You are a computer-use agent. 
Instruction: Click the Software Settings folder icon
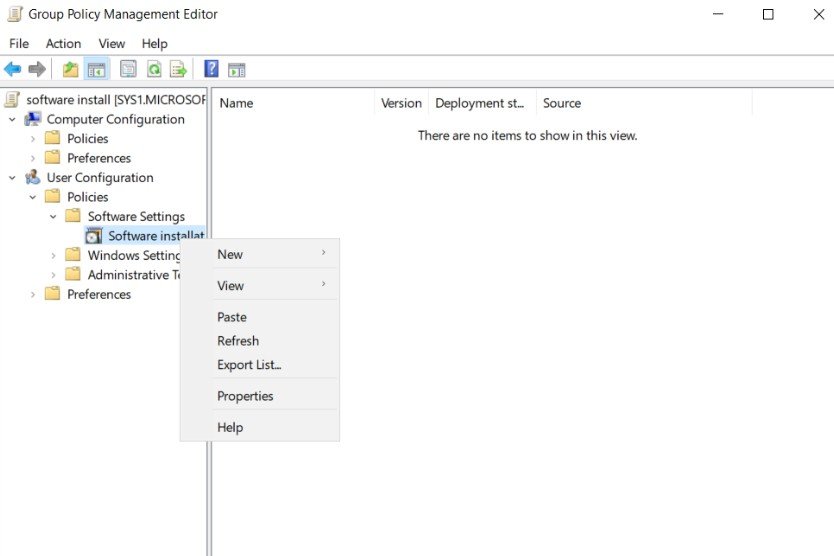coord(73,216)
